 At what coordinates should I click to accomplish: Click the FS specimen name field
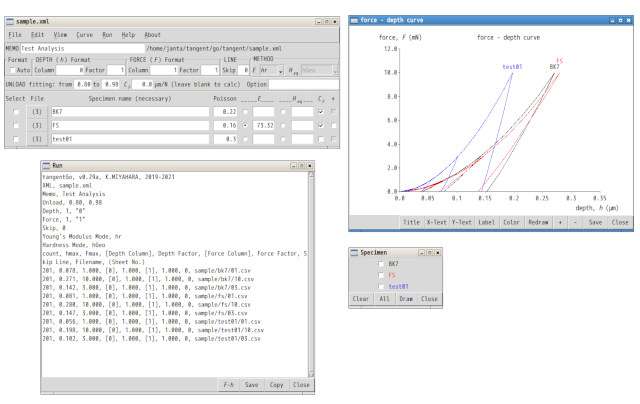130,126
